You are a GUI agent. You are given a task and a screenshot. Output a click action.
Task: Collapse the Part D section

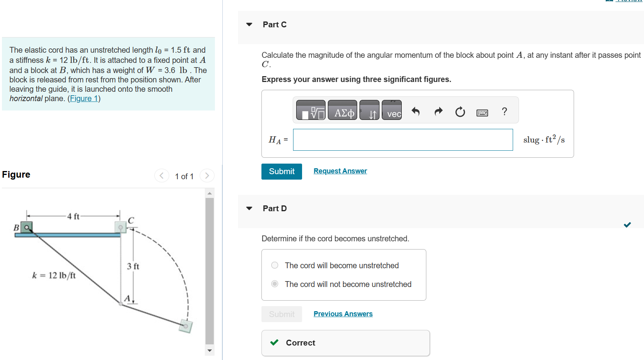249,208
